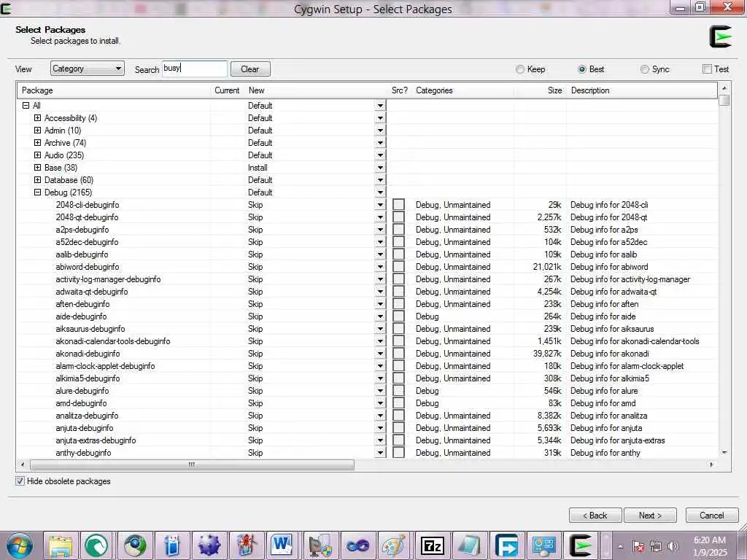
Task: Open the computer with shield taskbar icon
Action: 321,545
